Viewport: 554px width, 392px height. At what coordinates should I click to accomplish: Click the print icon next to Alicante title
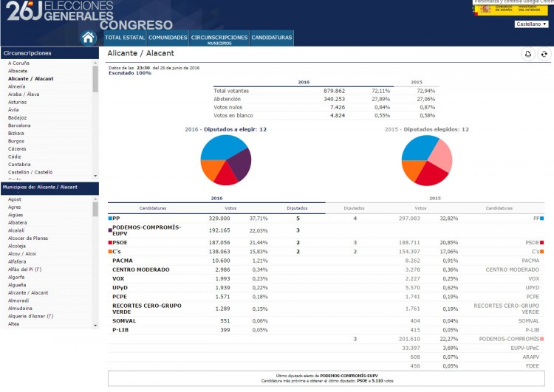(528, 54)
